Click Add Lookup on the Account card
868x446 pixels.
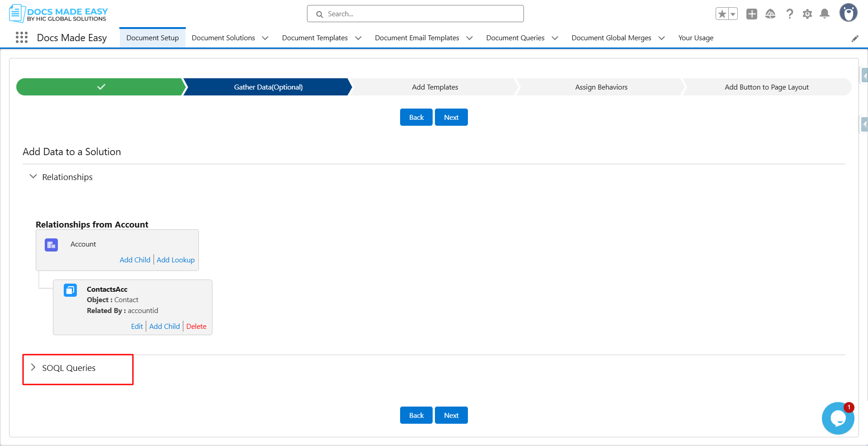pos(175,260)
